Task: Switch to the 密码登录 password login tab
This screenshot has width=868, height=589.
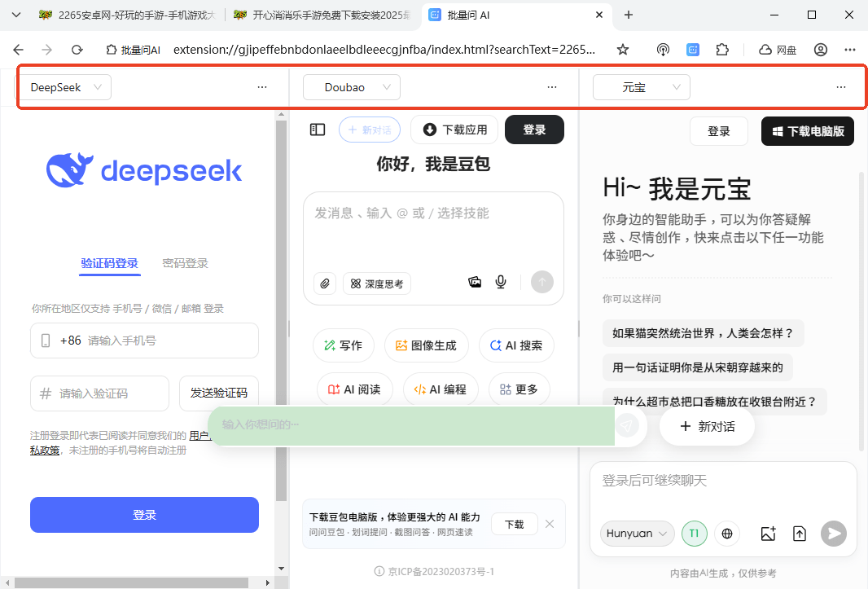Action: (184, 263)
